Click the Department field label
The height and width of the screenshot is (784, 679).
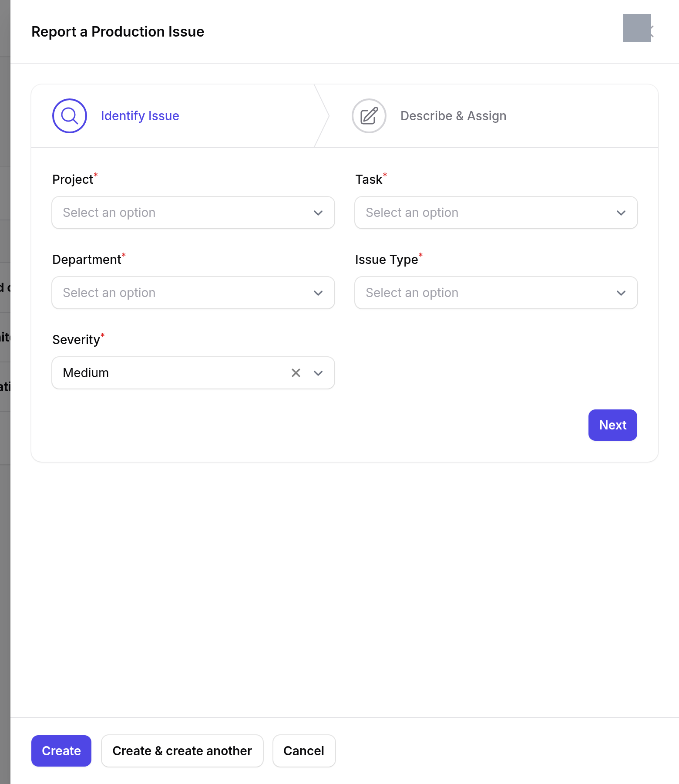(87, 260)
